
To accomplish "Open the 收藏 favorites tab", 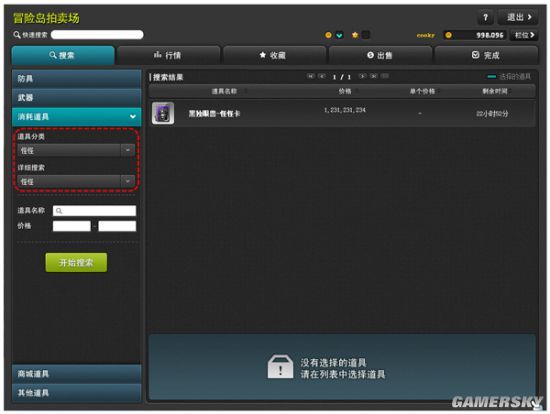I will (274, 55).
